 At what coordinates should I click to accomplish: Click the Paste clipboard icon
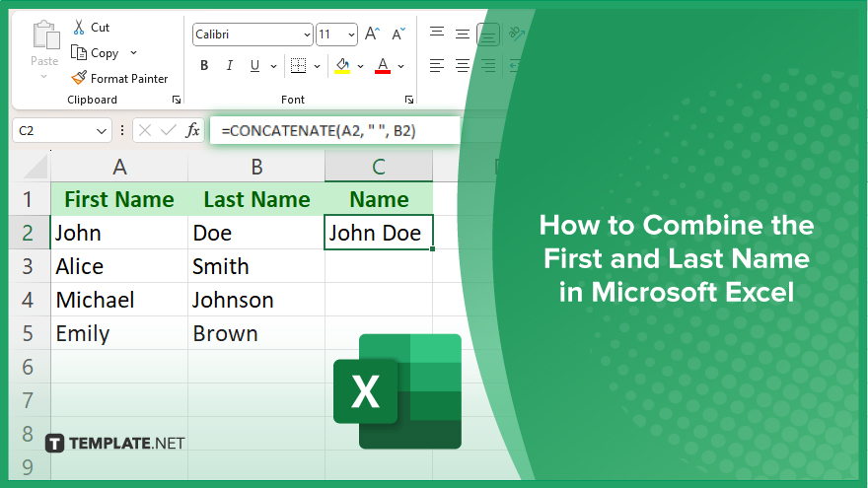[46, 35]
